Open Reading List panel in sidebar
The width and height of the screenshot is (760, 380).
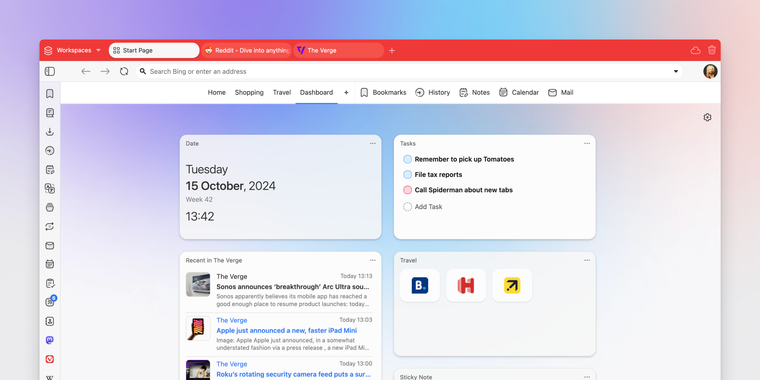50,113
